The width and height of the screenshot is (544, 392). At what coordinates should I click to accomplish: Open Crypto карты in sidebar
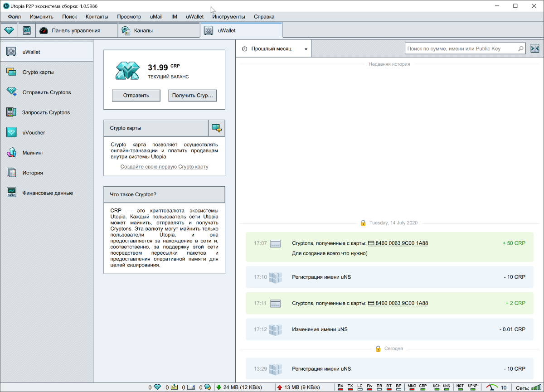pos(47,72)
